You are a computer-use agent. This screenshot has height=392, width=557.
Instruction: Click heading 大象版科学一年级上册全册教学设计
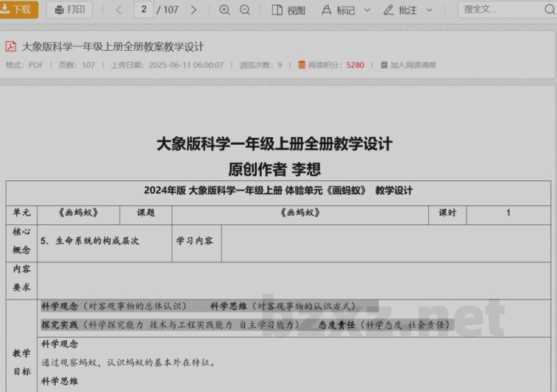coord(274,144)
